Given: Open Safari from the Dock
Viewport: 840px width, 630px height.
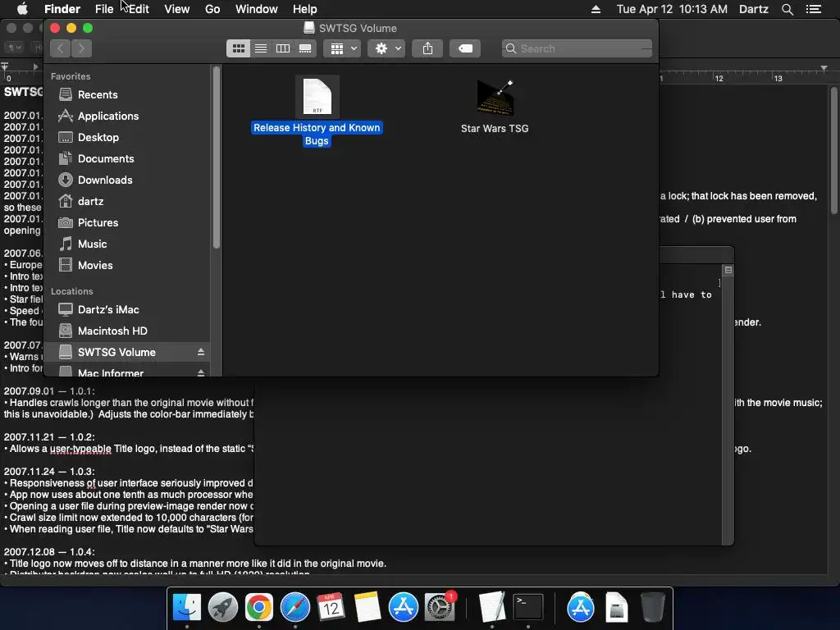Looking at the screenshot, I should pyautogui.click(x=295, y=608).
